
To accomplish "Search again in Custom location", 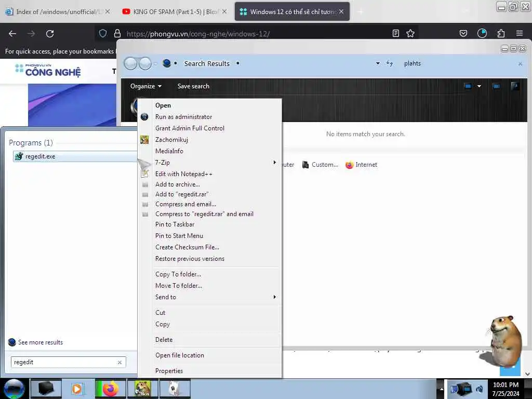I will click(320, 165).
